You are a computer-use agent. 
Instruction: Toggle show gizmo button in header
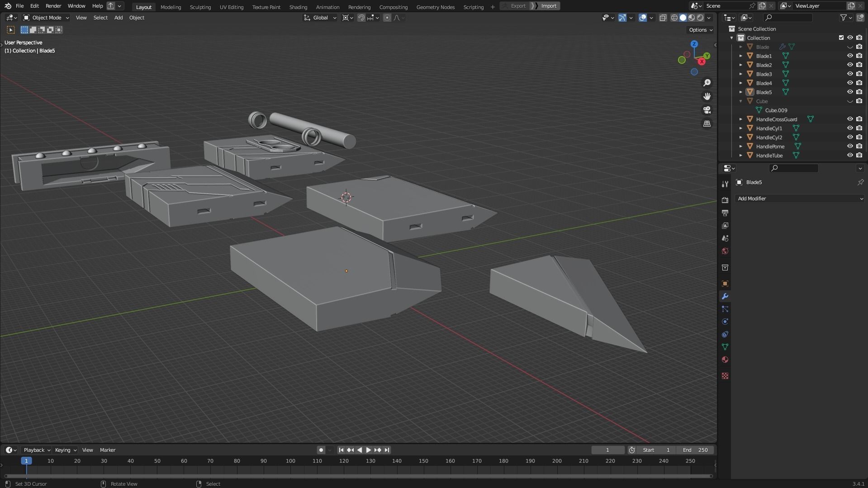click(x=622, y=18)
